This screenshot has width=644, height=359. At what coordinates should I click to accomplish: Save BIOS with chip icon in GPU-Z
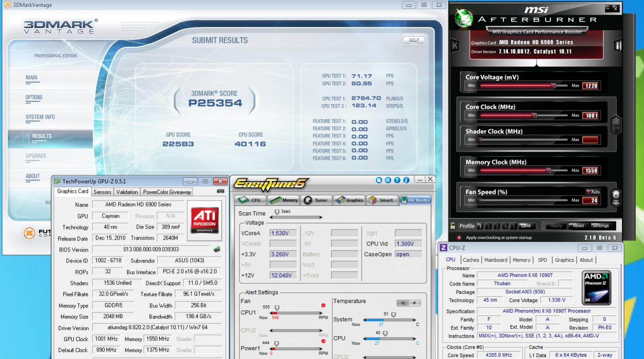pyautogui.click(x=217, y=249)
